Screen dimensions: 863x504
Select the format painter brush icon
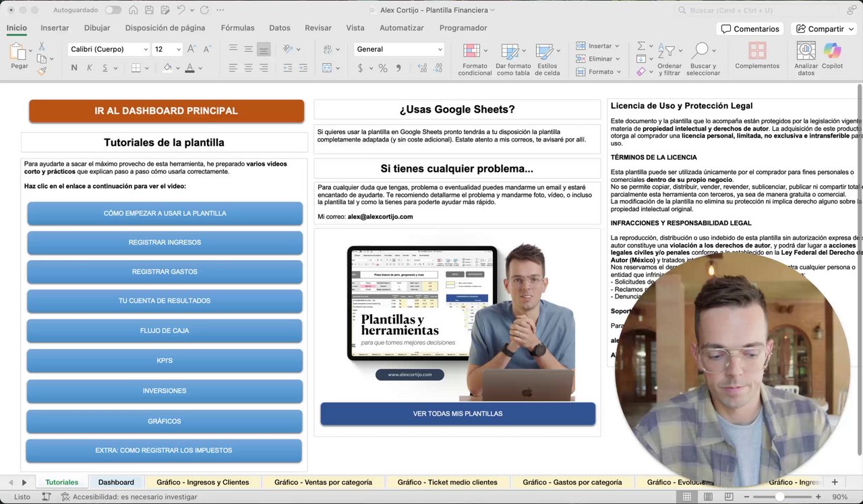tap(42, 71)
